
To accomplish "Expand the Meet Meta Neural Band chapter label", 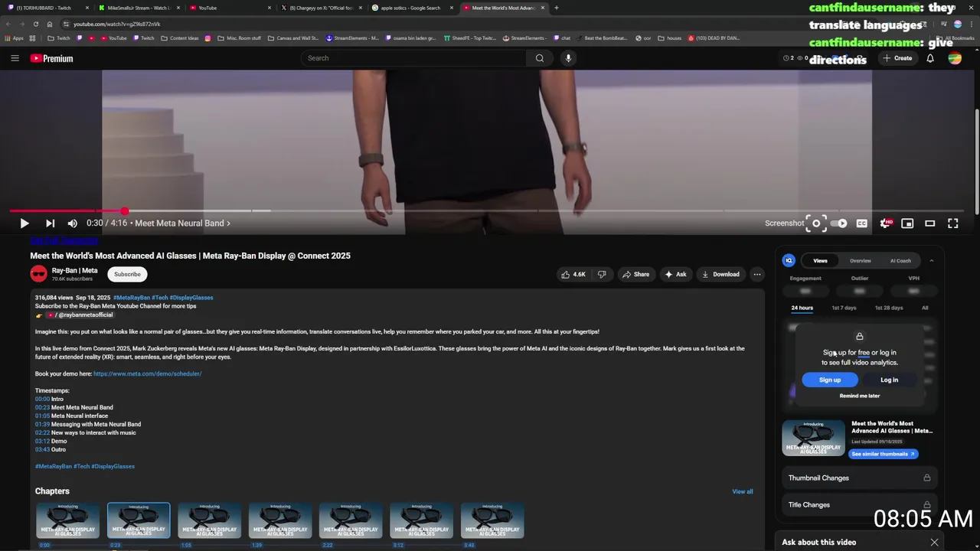I will [183, 223].
